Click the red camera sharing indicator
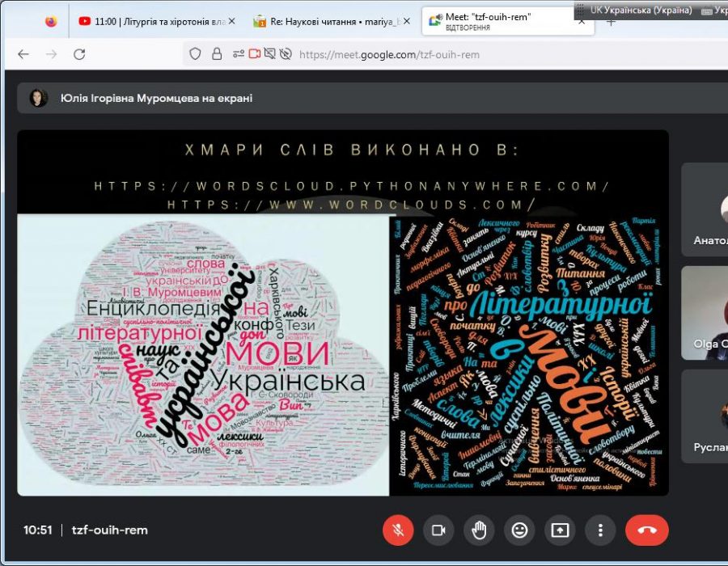728x566 pixels. pyautogui.click(x=254, y=54)
